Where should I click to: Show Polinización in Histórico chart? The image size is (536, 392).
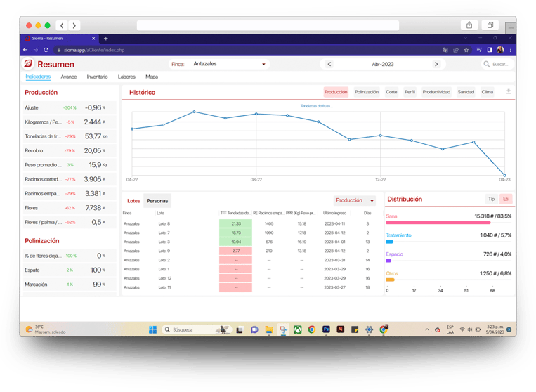(367, 92)
